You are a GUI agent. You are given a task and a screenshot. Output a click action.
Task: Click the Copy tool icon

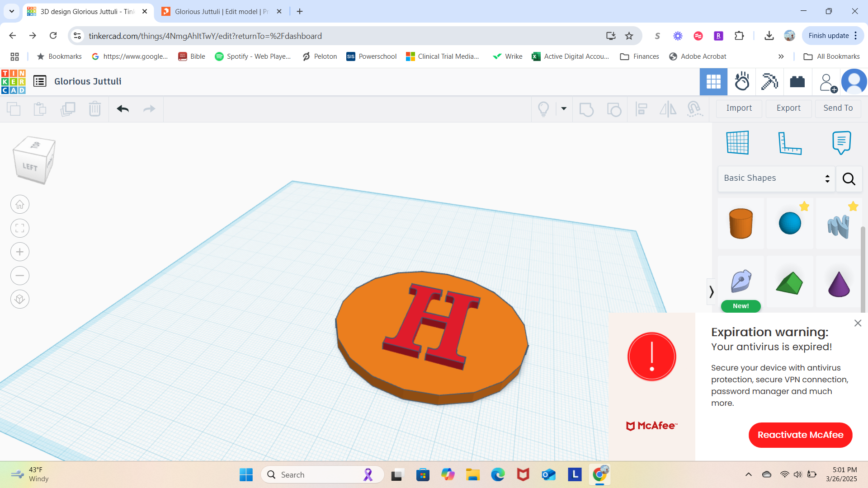pyautogui.click(x=14, y=109)
